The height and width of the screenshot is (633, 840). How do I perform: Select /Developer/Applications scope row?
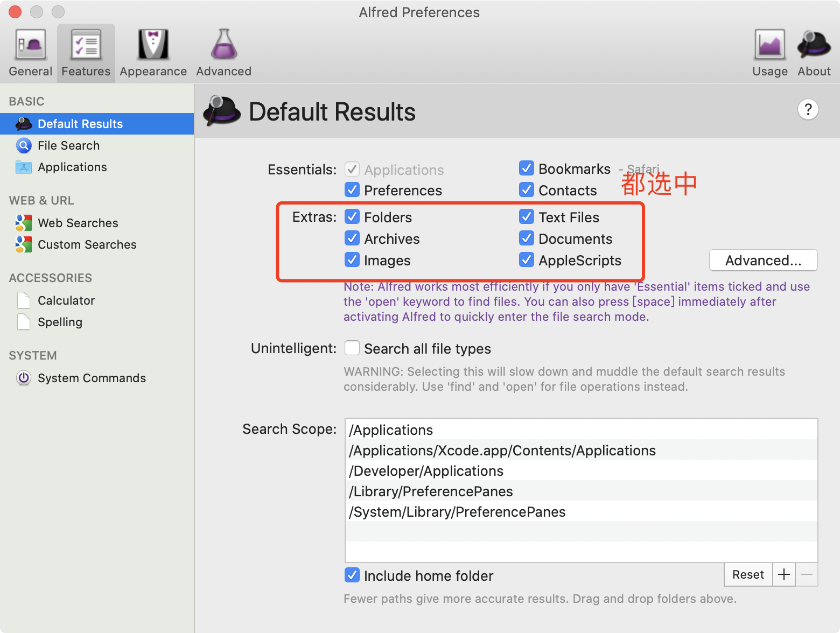point(582,470)
